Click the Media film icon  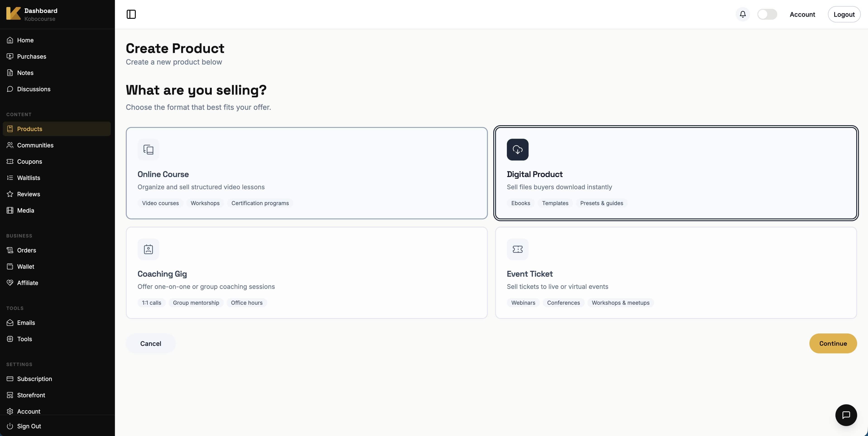pos(10,210)
